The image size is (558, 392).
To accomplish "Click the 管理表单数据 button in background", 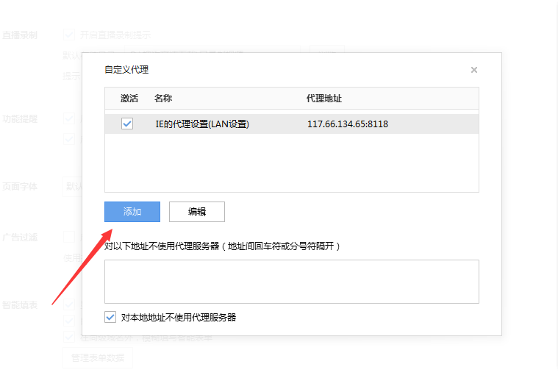I will (x=98, y=358).
